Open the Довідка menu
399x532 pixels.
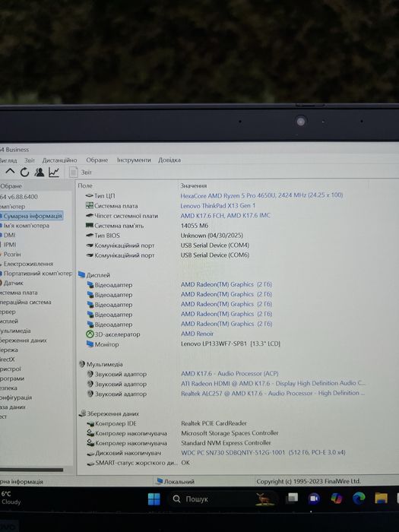tap(169, 160)
